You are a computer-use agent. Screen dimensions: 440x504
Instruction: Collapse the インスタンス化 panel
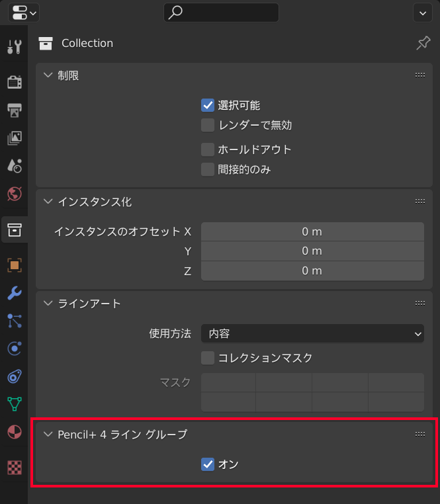[x=48, y=202]
